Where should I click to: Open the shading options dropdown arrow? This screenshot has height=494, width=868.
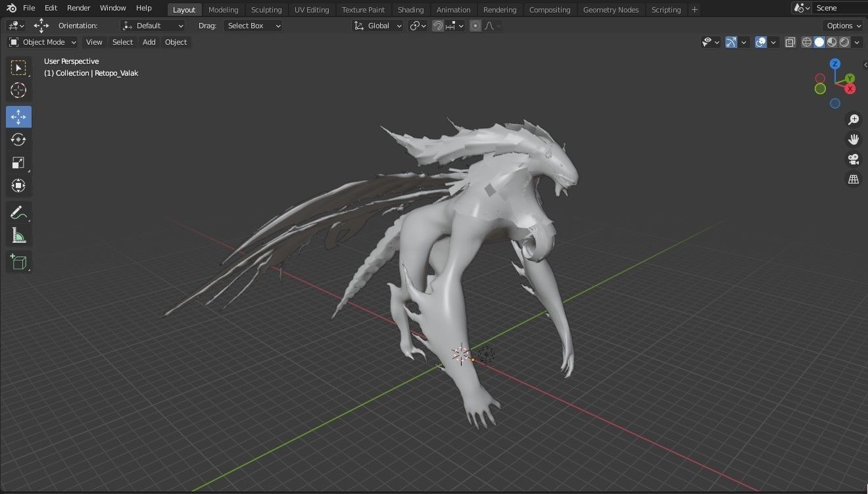(857, 42)
